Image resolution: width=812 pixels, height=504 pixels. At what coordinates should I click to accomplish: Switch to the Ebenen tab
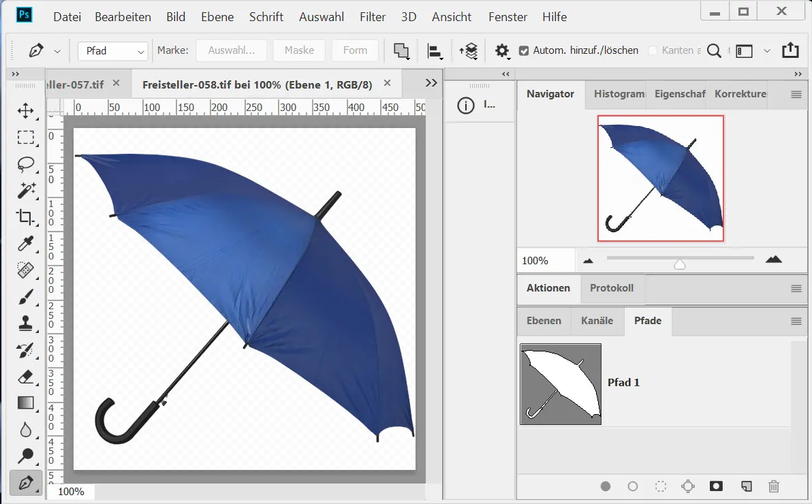click(x=544, y=321)
